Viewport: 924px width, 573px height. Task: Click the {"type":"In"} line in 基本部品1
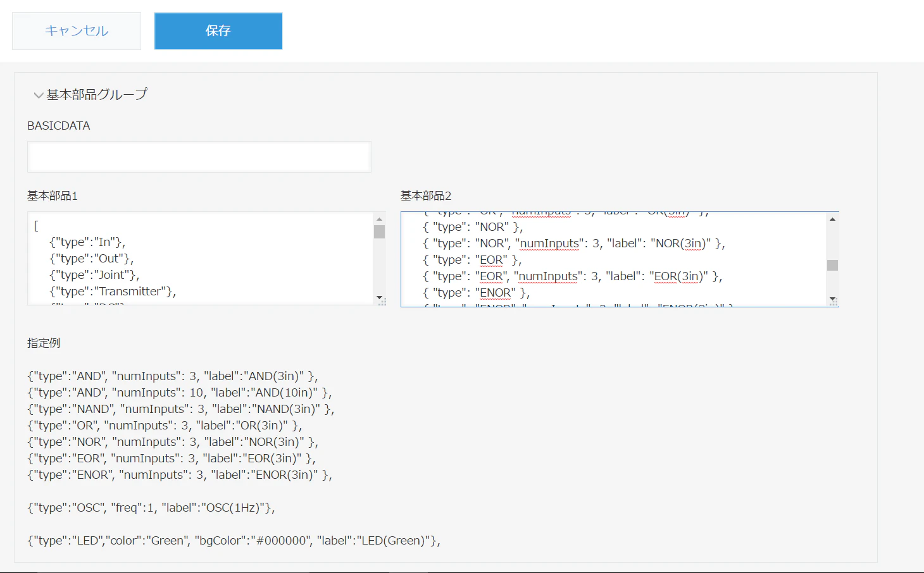(x=87, y=242)
